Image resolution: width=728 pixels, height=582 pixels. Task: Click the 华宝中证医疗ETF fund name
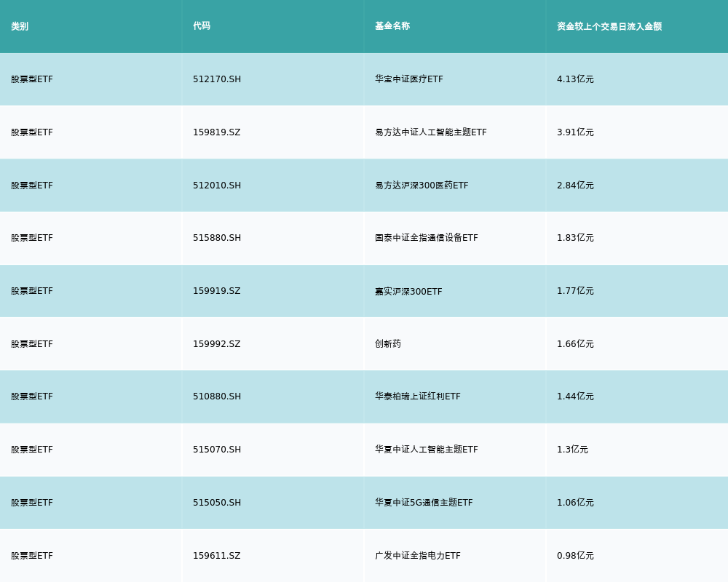pos(409,79)
